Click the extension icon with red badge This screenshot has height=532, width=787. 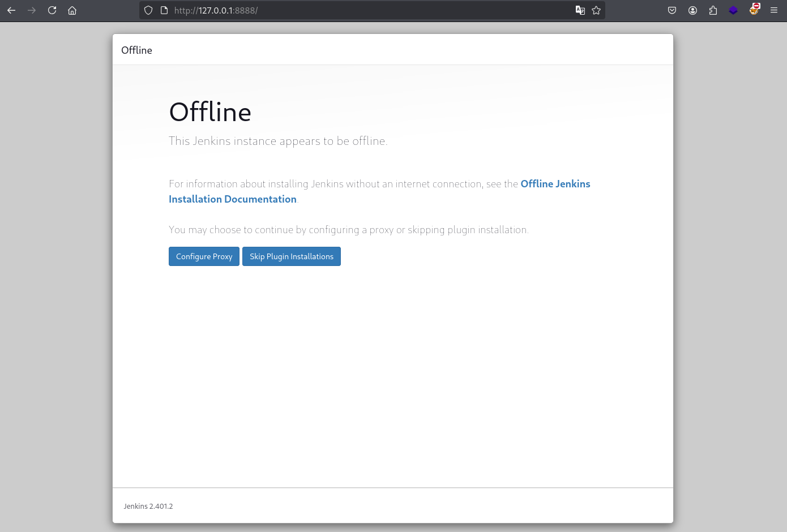(x=754, y=9)
